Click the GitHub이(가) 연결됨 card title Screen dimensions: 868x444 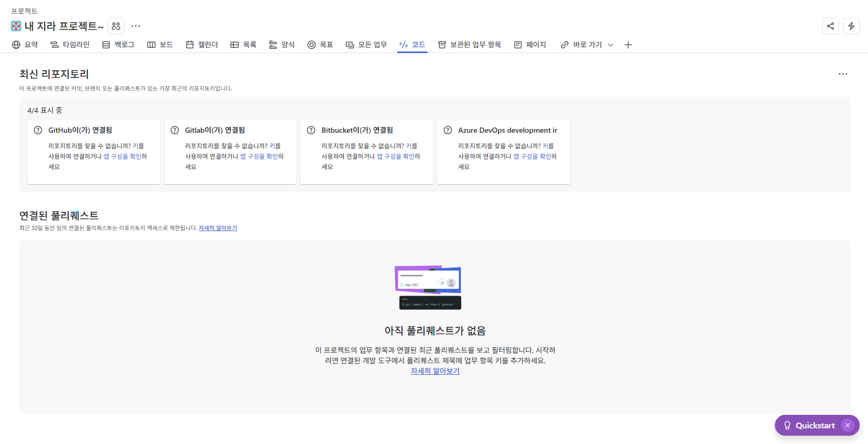80,130
